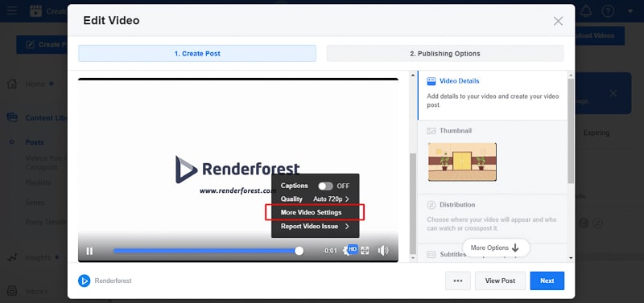The height and width of the screenshot is (303, 644).
Task: Click Content Library icon in background sidebar
Action: (12, 117)
